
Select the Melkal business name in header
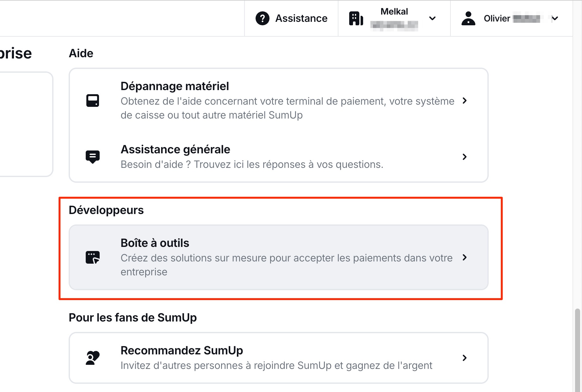pos(394,12)
